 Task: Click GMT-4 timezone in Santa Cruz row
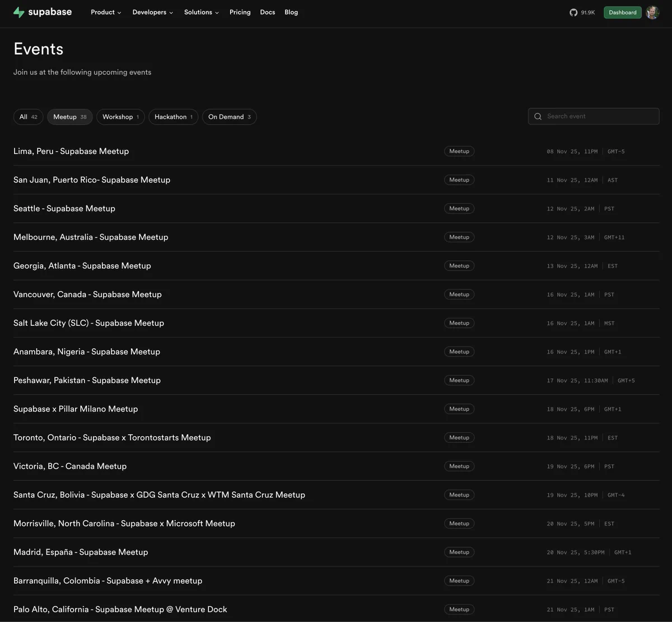[616, 495]
